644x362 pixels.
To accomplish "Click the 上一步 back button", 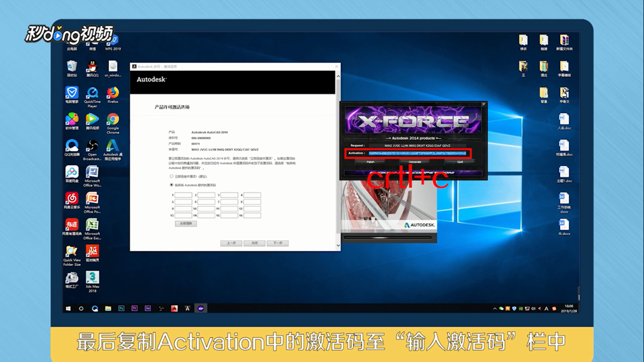I will (x=231, y=243).
